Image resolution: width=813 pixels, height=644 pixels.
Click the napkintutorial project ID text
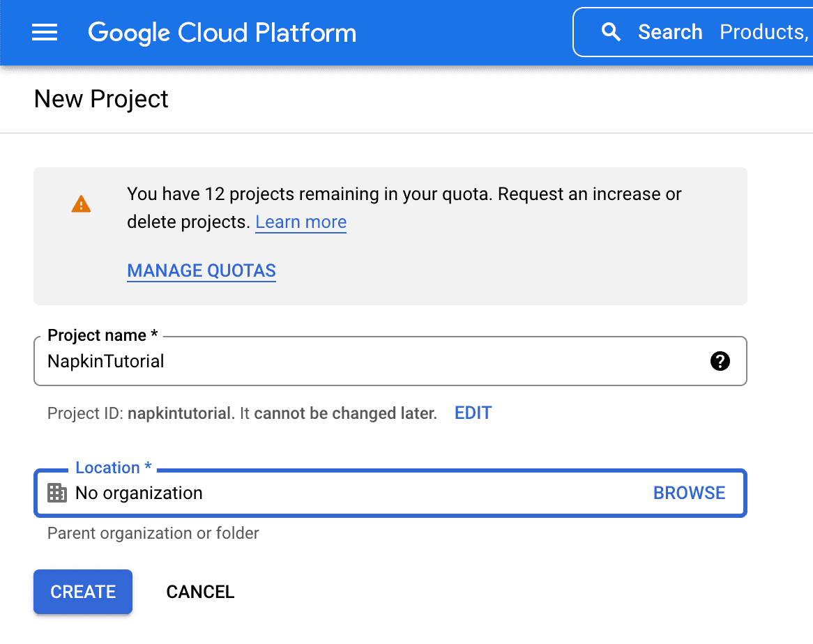tap(179, 413)
